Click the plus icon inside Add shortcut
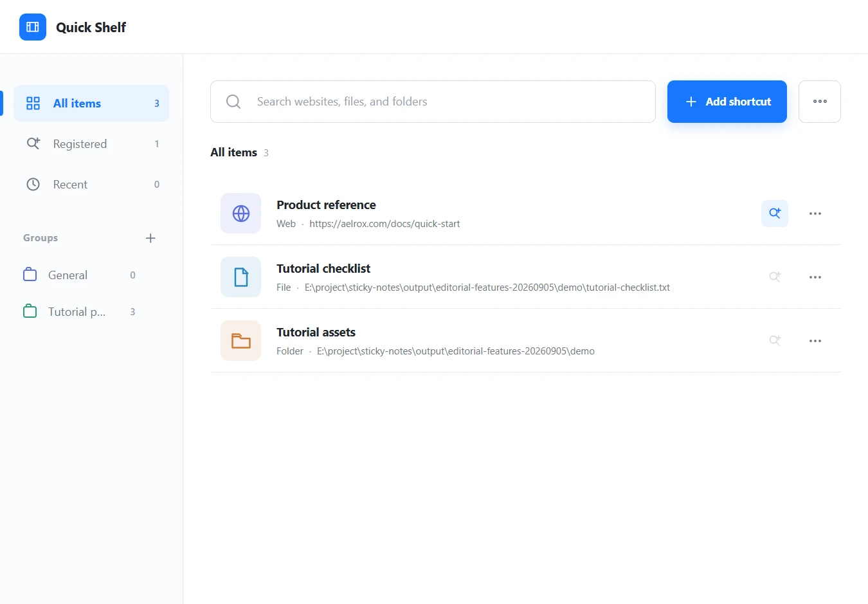 pyautogui.click(x=691, y=102)
